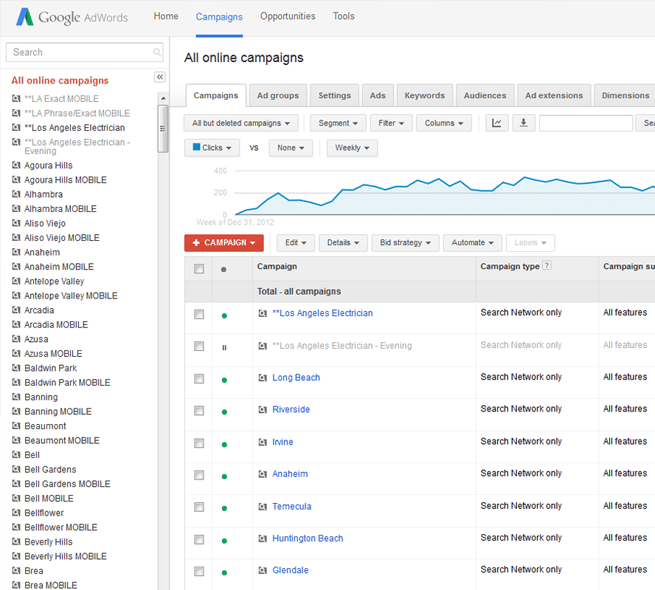This screenshot has height=590, width=655.
Task: Open the Huntington Beach campaign link
Action: coord(308,539)
